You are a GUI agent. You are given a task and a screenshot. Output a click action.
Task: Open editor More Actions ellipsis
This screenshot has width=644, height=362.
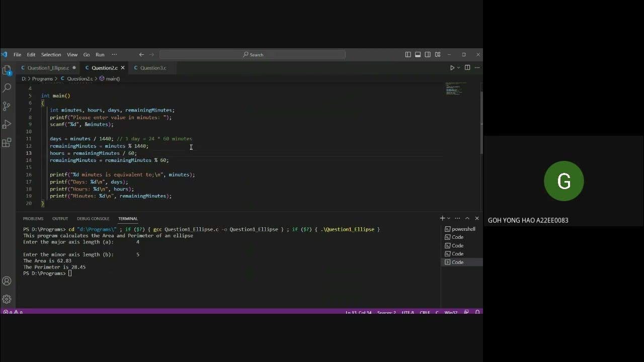(477, 67)
